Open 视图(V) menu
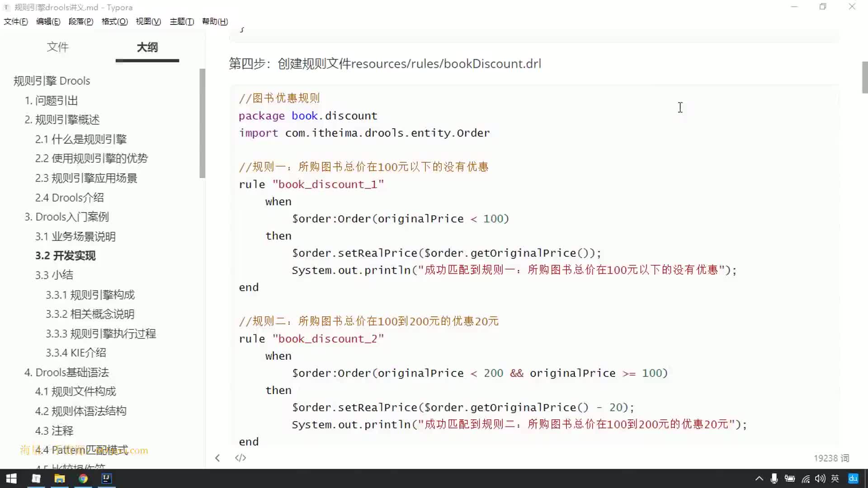 [x=148, y=22]
